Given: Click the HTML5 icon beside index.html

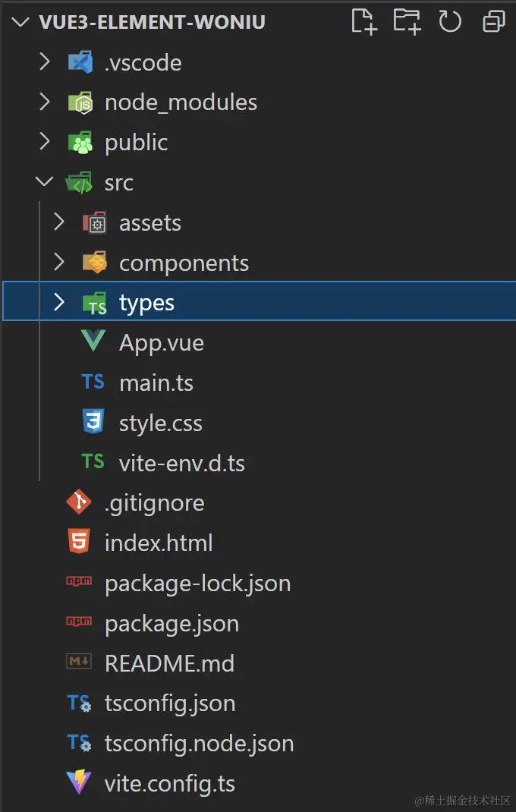Looking at the screenshot, I should click(79, 541).
